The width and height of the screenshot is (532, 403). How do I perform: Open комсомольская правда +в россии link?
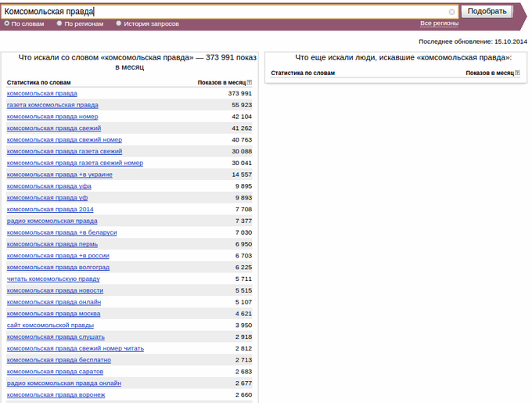point(58,255)
